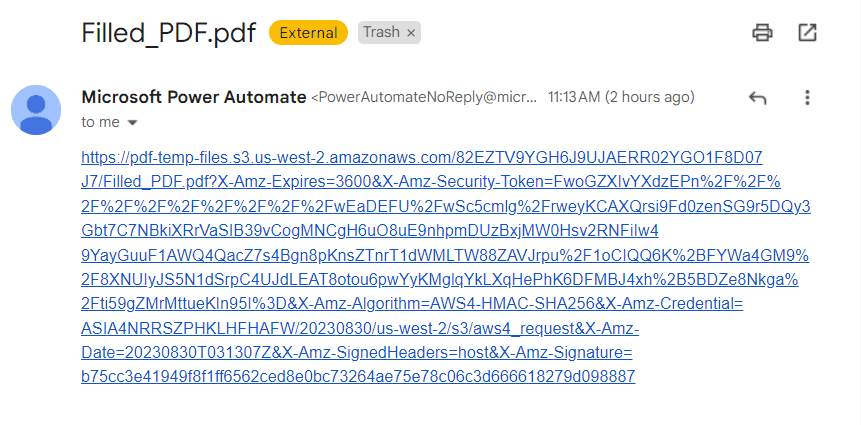
Task: Click link line starting with Date=20230830T031307Z
Action: (355, 353)
